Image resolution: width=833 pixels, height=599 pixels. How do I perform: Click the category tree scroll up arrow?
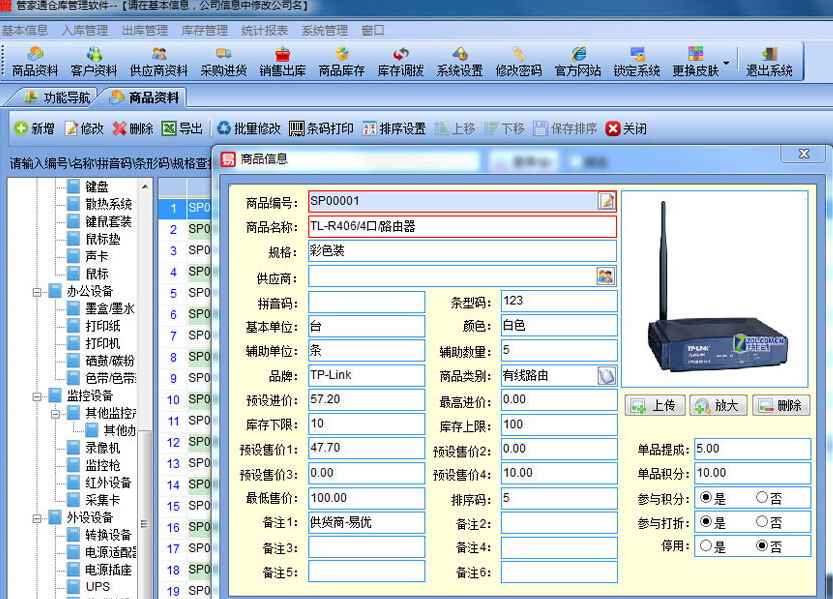click(x=144, y=186)
